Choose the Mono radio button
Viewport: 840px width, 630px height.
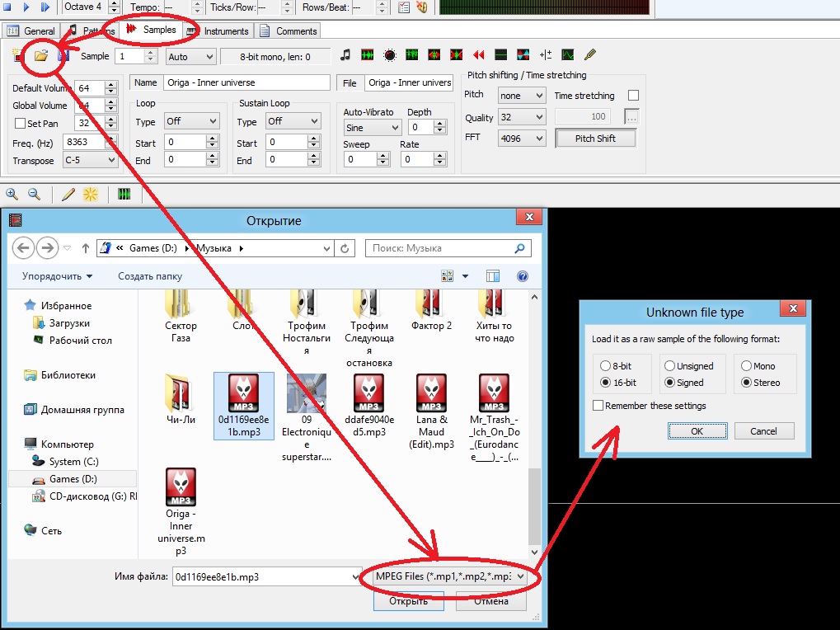click(747, 366)
